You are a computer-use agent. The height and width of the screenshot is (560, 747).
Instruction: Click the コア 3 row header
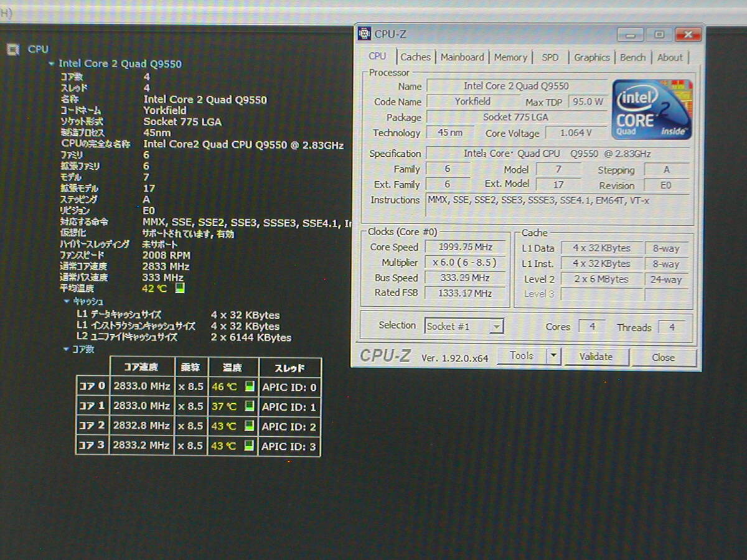click(92, 446)
